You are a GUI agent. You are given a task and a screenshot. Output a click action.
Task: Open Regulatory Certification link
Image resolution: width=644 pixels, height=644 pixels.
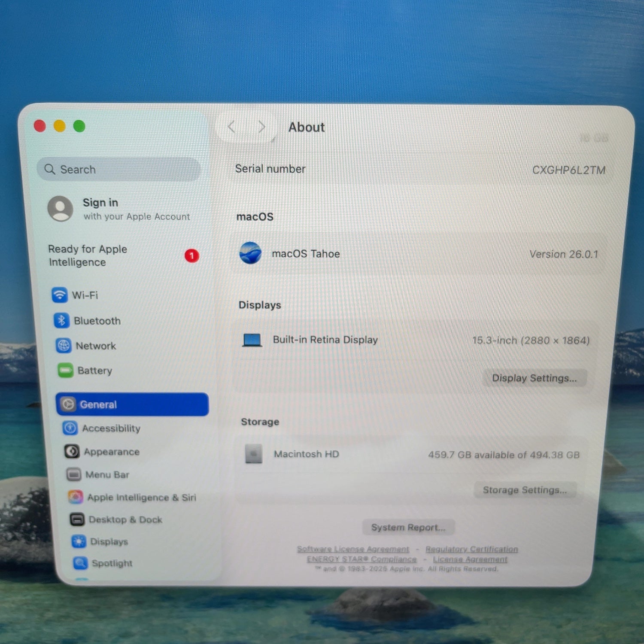tap(471, 549)
